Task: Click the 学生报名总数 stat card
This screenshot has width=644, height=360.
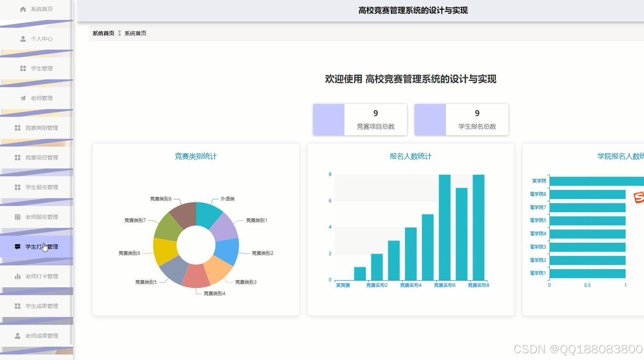Action: click(x=461, y=119)
